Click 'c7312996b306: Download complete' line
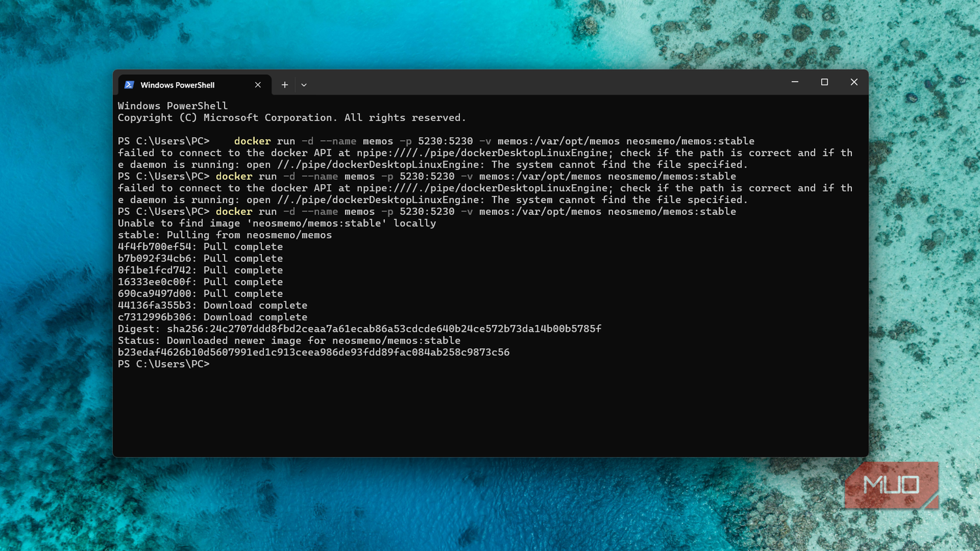The width and height of the screenshot is (980, 551). [x=212, y=317]
